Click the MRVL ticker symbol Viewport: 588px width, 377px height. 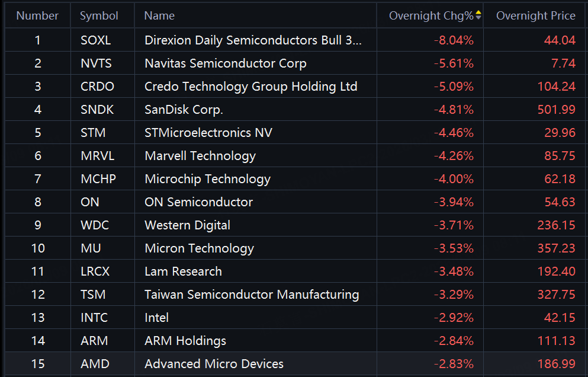98,156
